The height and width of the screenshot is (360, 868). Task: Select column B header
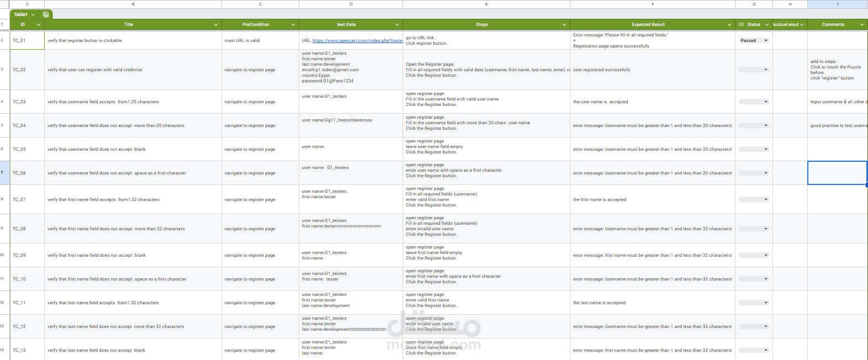[x=133, y=4]
